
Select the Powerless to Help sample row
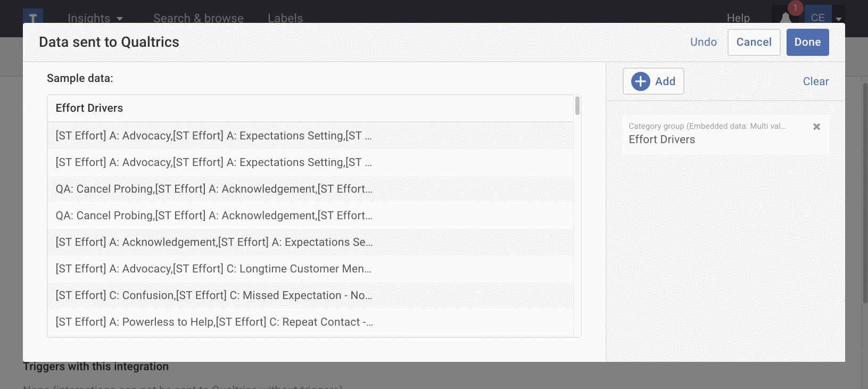[x=213, y=322]
